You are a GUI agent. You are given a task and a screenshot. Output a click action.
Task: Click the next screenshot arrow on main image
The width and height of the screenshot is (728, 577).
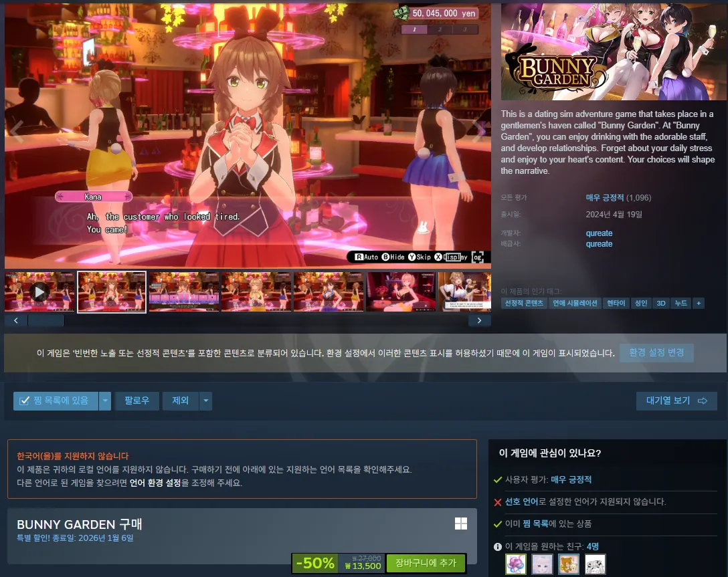478,132
